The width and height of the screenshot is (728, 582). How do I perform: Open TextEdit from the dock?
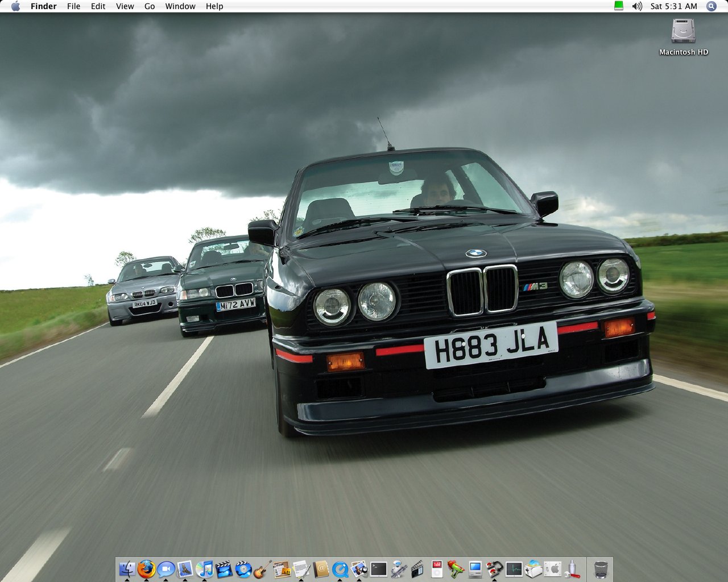pyautogui.click(x=301, y=569)
